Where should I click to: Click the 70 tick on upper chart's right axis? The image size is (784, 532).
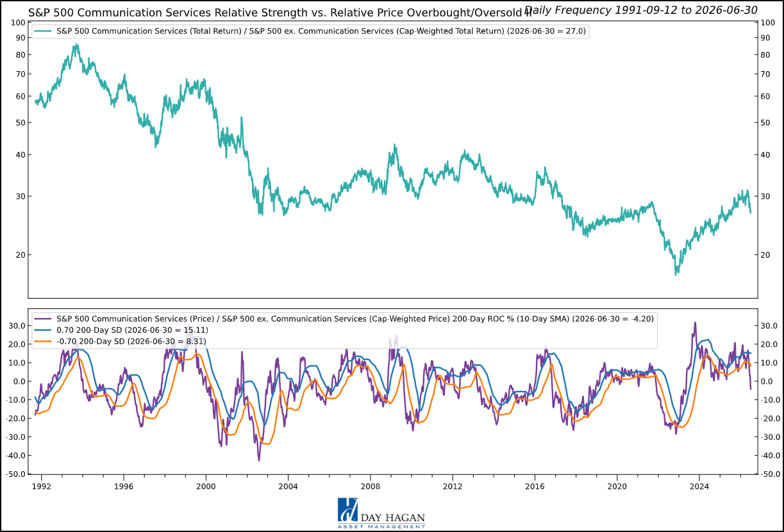coord(766,74)
